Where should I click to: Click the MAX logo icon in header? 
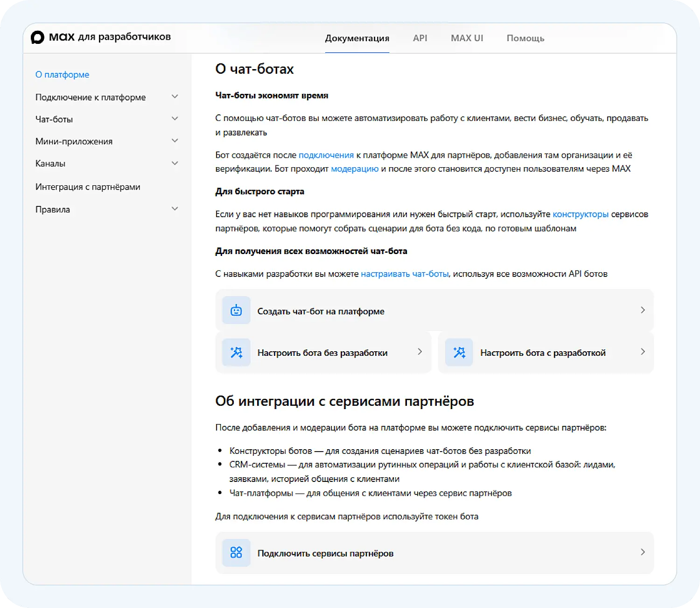(x=37, y=37)
